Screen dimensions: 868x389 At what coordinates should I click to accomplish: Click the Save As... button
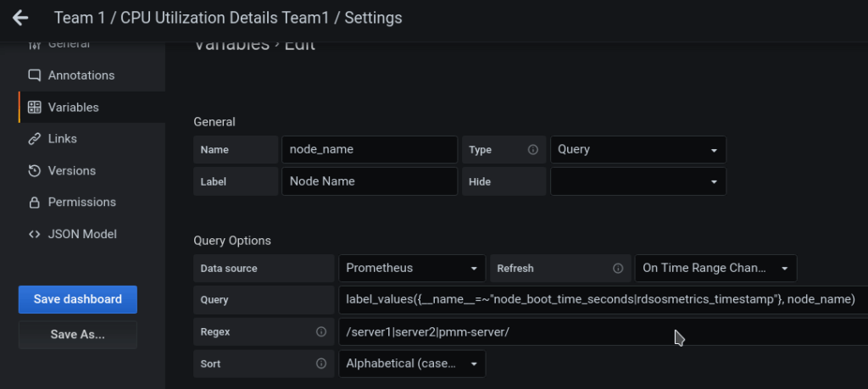coord(77,335)
